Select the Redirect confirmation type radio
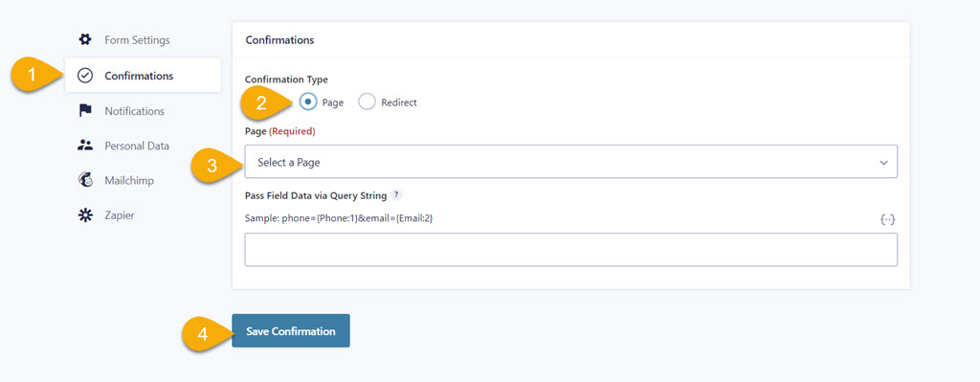The width and height of the screenshot is (980, 382). click(367, 101)
